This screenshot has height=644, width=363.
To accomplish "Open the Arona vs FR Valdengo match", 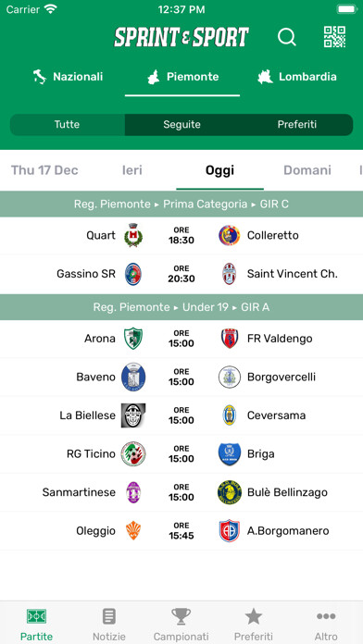I will point(181,339).
